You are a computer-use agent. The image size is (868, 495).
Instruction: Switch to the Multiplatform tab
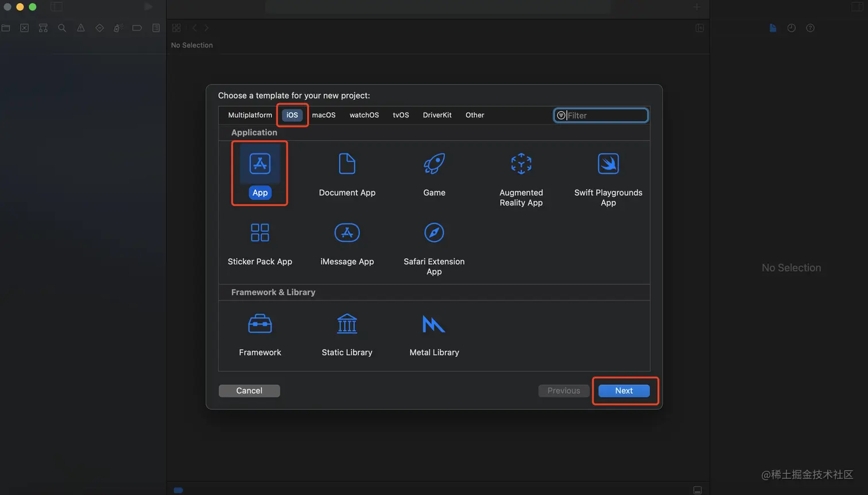(x=250, y=115)
